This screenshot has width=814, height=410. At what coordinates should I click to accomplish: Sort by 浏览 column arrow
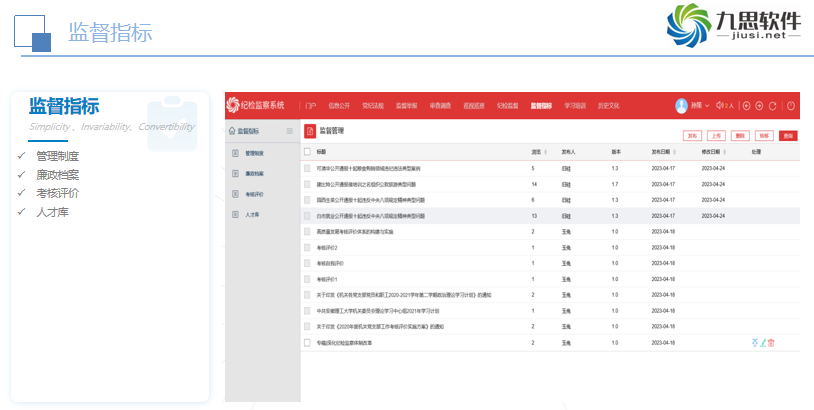545,152
